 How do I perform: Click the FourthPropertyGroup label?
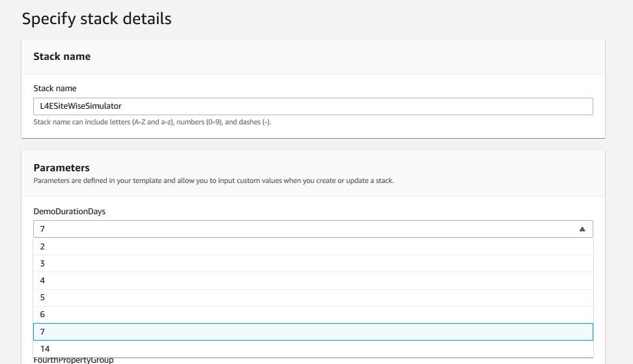[x=74, y=360]
